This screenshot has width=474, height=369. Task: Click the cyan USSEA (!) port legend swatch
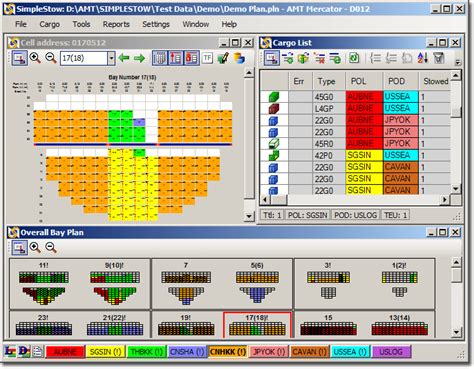350,352
